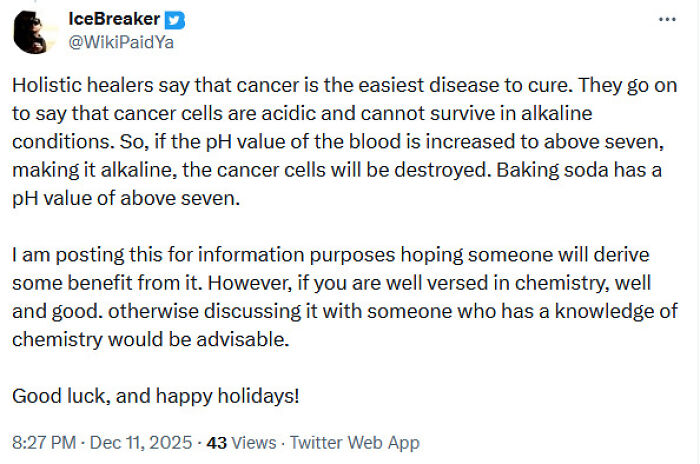
Task: Click the IceBreaker profile avatar picture
Action: pyautogui.click(x=33, y=34)
